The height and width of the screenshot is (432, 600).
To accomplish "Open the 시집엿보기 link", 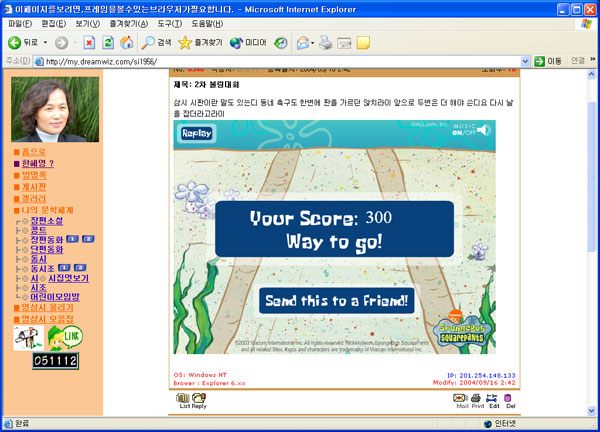I will [x=68, y=278].
